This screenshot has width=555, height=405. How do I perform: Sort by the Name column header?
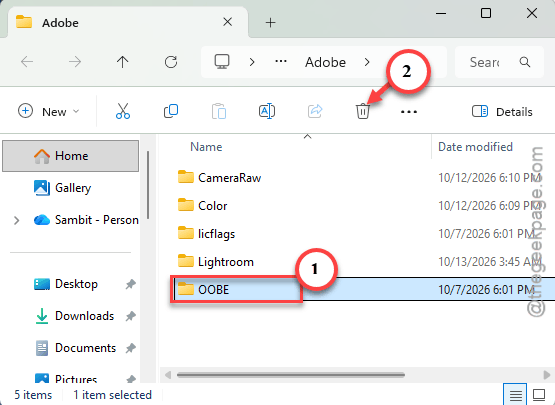click(206, 147)
